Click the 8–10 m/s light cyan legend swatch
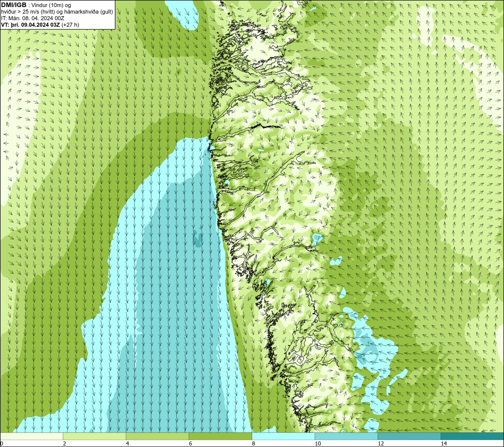504x447 pixels. click(283, 436)
